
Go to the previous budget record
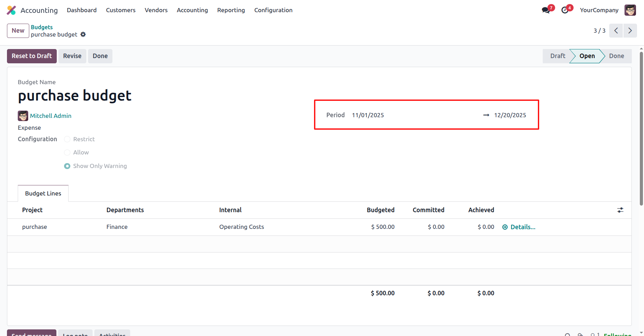coord(616,31)
